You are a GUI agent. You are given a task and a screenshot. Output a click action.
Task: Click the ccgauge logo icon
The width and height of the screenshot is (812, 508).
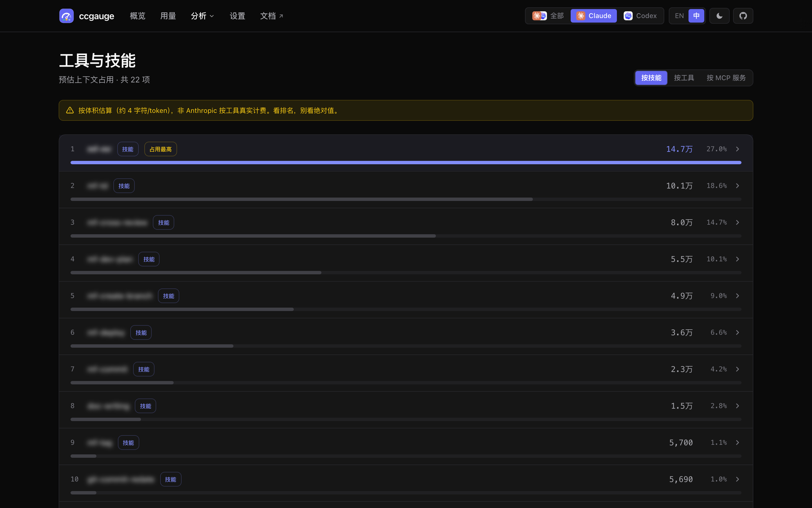(x=67, y=16)
